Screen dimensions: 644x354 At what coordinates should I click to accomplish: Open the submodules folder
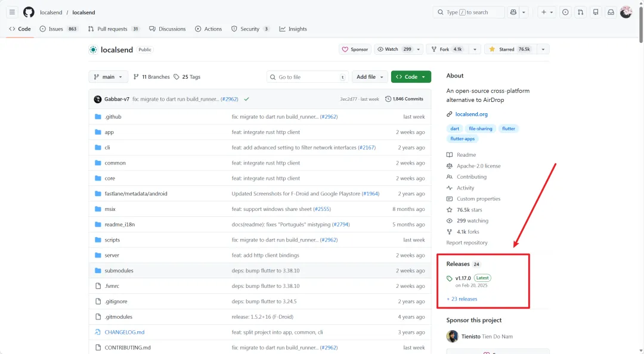click(119, 271)
